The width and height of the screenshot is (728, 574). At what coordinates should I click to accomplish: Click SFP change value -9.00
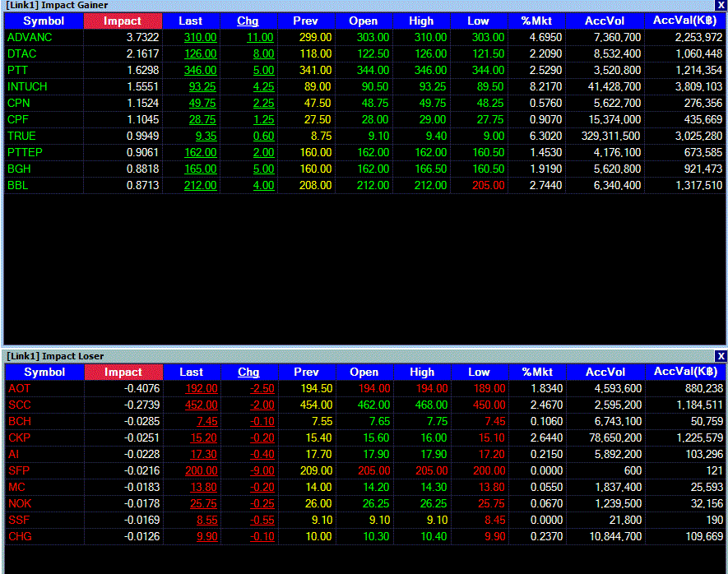[262, 471]
